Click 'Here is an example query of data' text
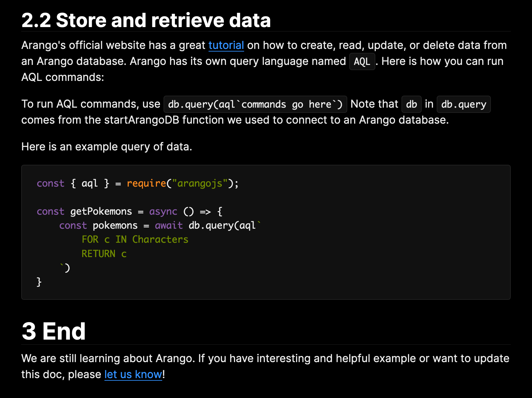 107,147
